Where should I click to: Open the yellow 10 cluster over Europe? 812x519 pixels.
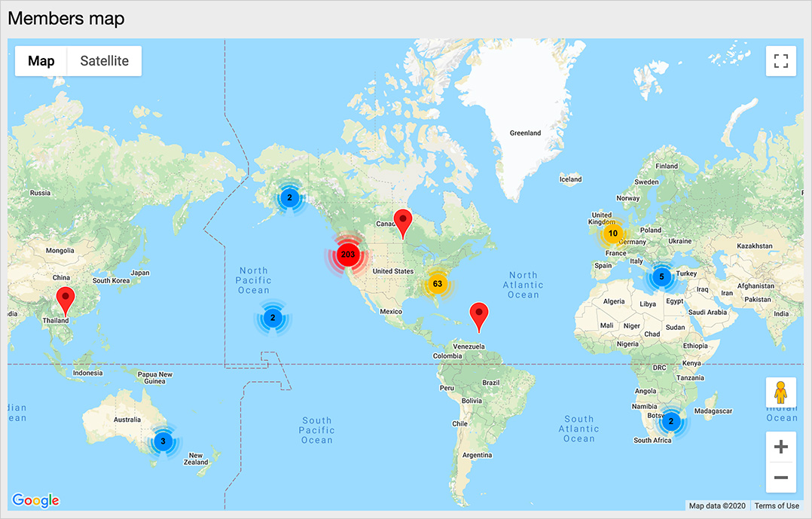point(613,234)
